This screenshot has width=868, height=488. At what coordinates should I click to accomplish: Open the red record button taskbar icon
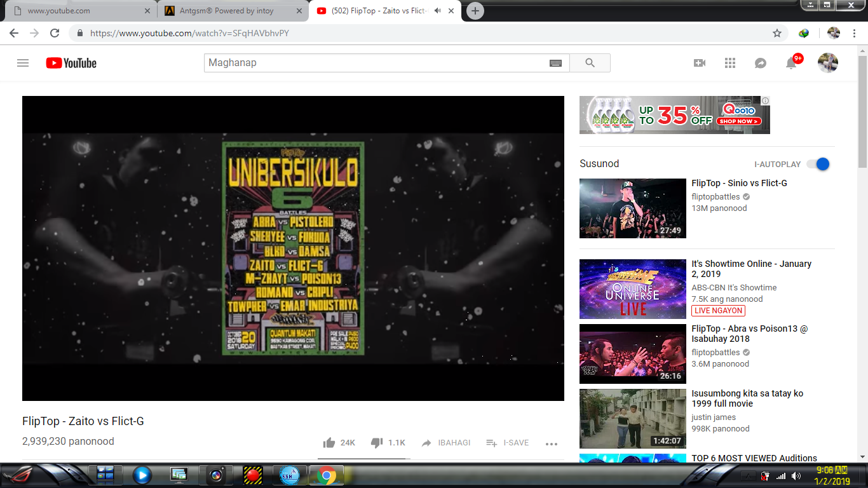point(253,475)
